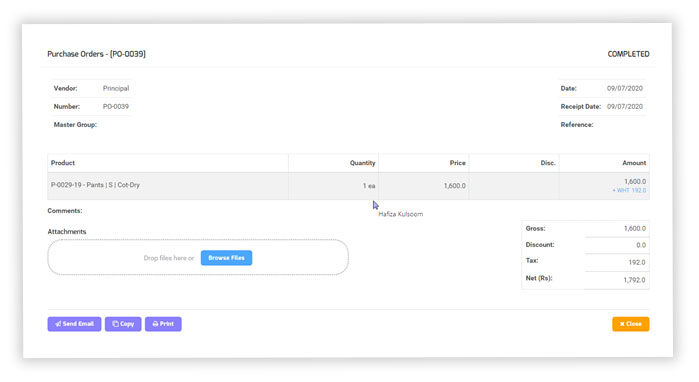Viewport: 699px width, 382px height.
Task: Click the Net (Rs) total value
Action: (634, 280)
